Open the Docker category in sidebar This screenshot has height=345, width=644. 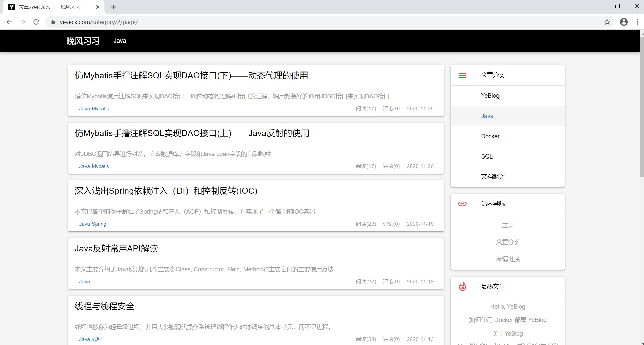pyautogui.click(x=508, y=136)
